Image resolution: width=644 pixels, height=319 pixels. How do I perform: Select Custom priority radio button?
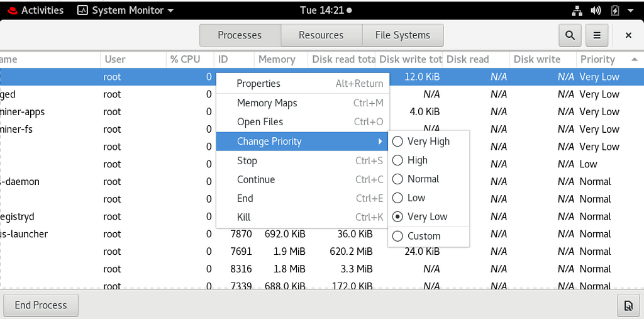(x=397, y=236)
